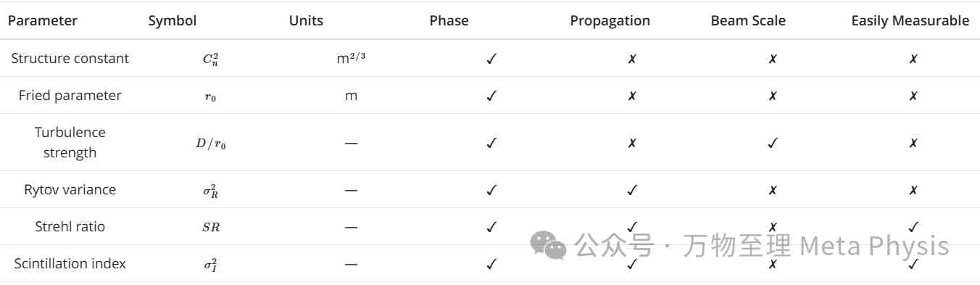Image resolution: width=980 pixels, height=285 pixels.
Task: Click the Beam Scale checkmark for Turbulence strength
Action: pos(773,143)
